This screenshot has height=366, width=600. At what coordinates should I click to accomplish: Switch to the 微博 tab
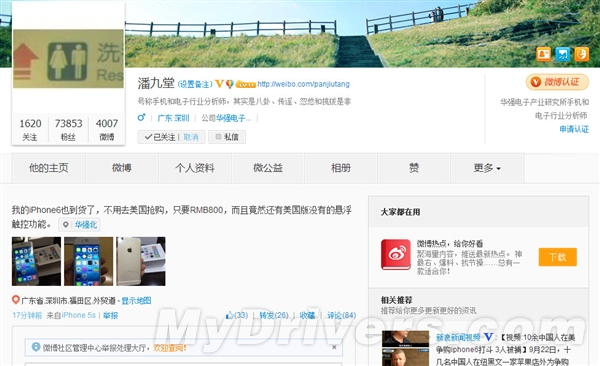point(122,168)
